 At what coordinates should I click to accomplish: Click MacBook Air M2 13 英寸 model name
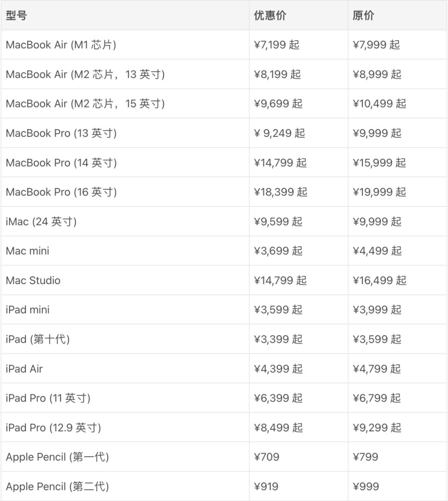[85, 74]
